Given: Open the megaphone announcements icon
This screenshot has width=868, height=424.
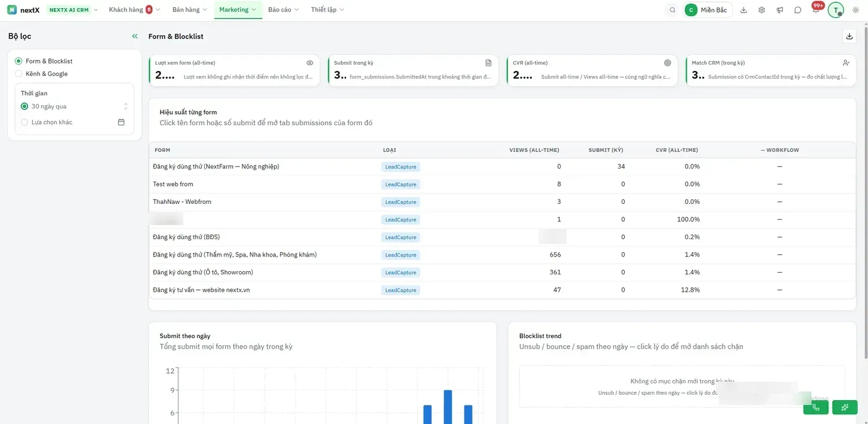Looking at the screenshot, I should [780, 10].
